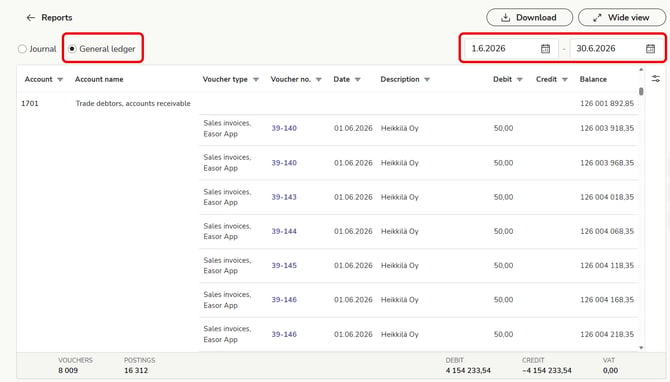Open voucher 39-144
The height and width of the screenshot is (382, 670).
tap(284, 231)
